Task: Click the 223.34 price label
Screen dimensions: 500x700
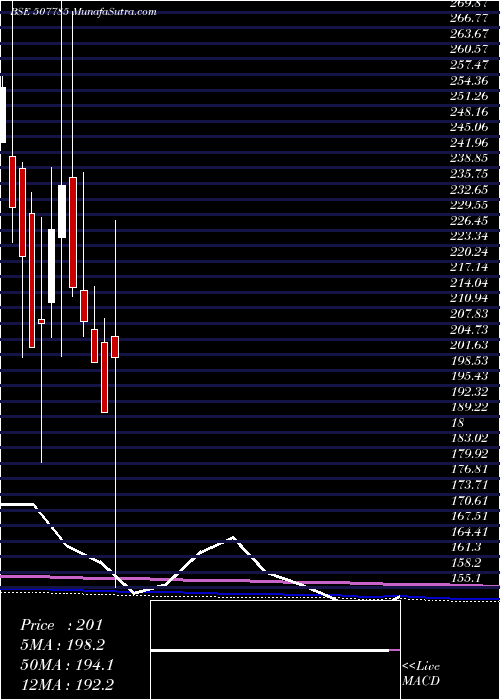Action: [x=470, y=236]
